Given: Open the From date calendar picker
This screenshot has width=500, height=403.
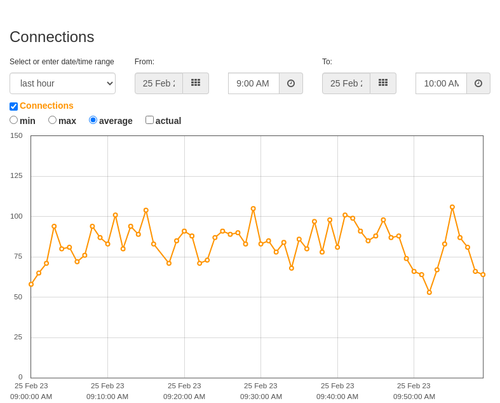Looking at the screenshot, I should 196,83.
